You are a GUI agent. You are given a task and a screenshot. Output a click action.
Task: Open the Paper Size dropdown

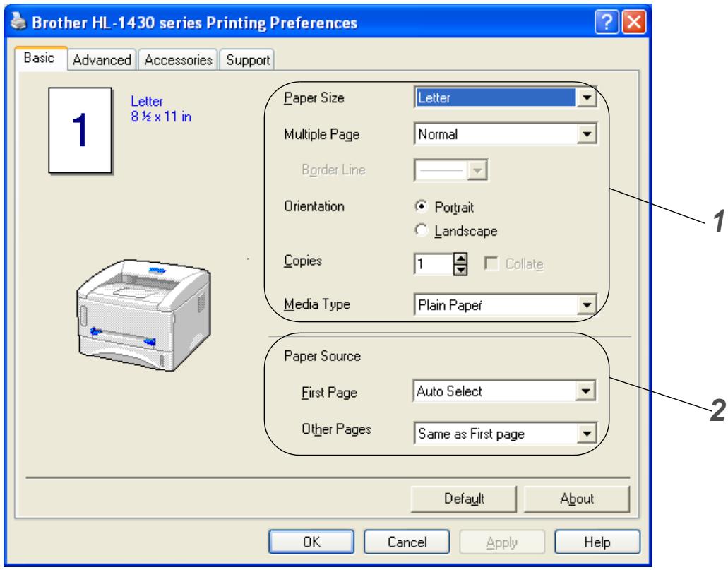505,97
